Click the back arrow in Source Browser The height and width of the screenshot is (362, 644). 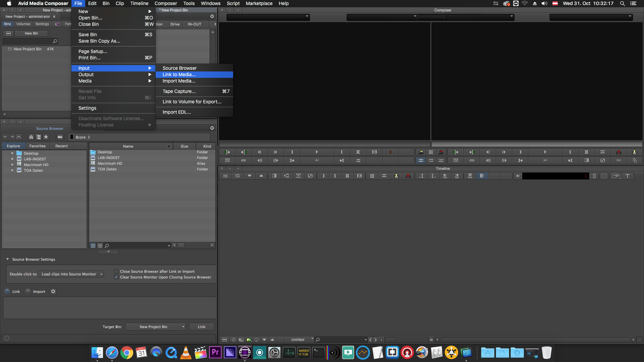[x=5, y=137]
